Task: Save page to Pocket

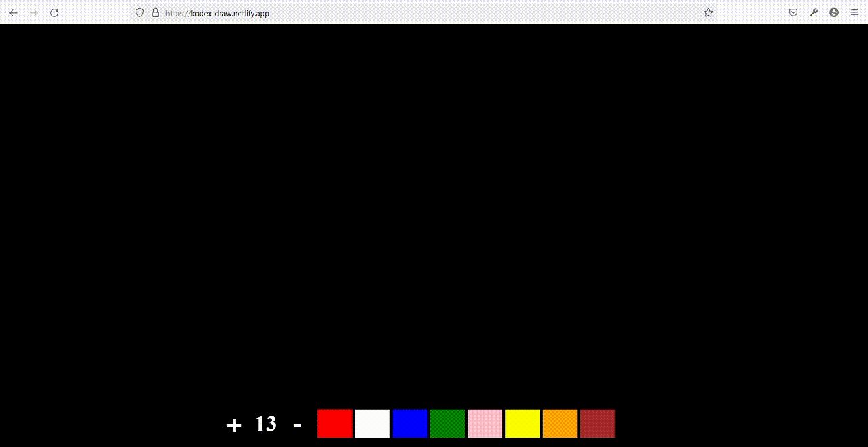Action: pos(793,13)
